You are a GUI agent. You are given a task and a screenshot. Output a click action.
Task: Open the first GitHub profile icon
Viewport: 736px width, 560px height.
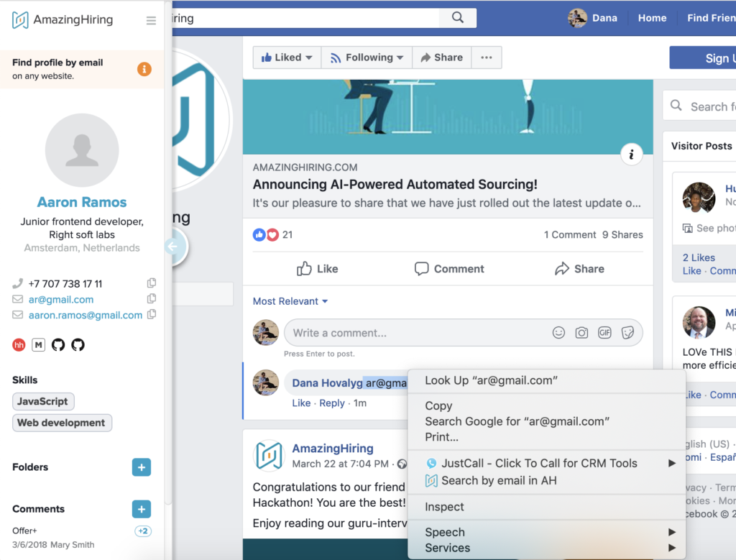click(x=58, y=345)
